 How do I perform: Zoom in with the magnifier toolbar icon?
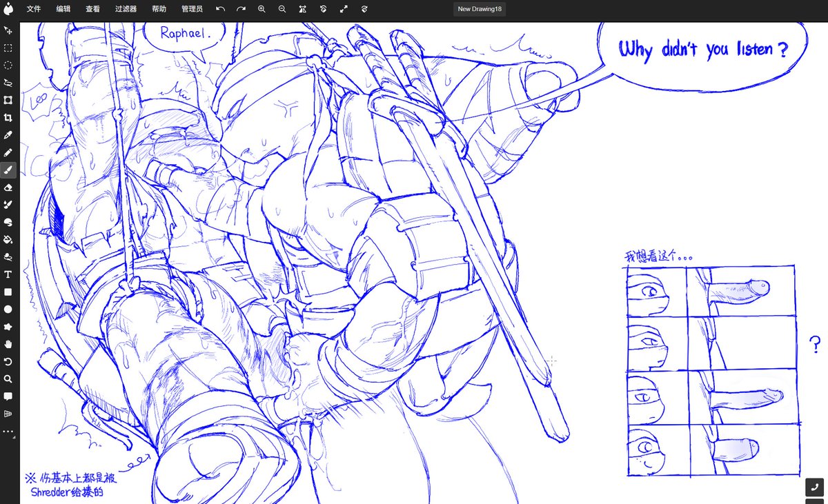click(262, 9)
